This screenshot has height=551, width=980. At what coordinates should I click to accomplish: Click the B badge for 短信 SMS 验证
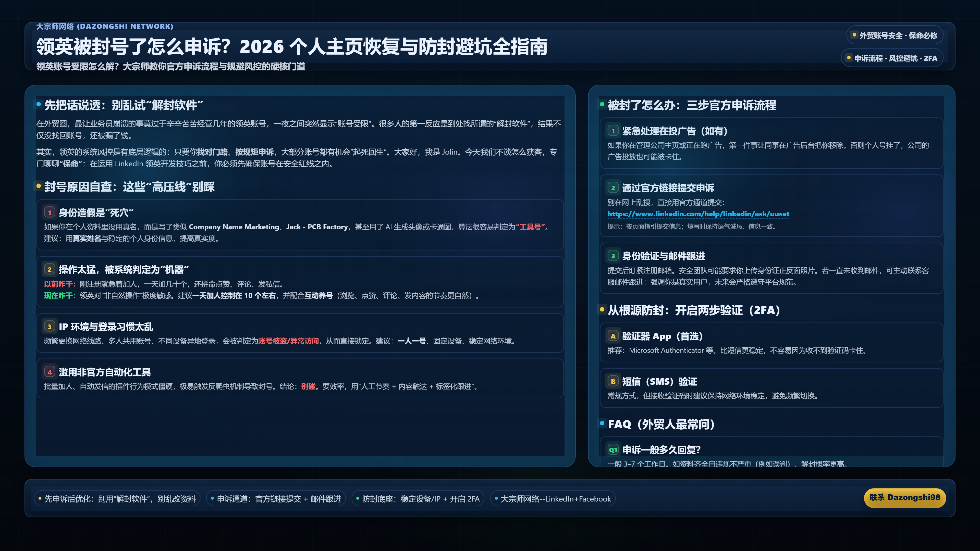613,381
